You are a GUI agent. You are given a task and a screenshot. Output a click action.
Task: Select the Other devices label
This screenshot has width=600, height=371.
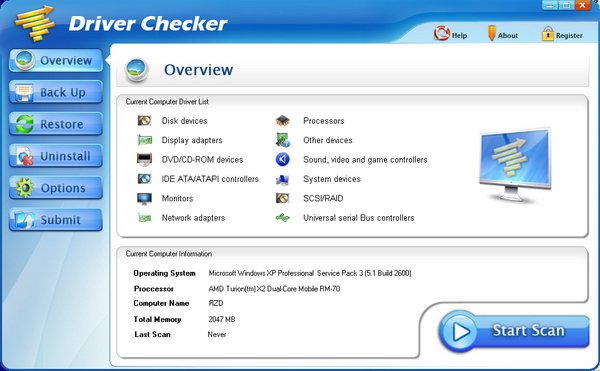pyautogui.click(x=328, y=140)
